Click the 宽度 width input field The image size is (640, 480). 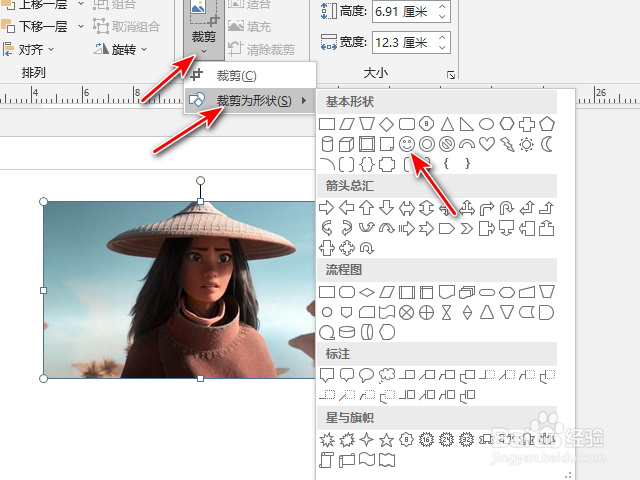click(404, 42)
